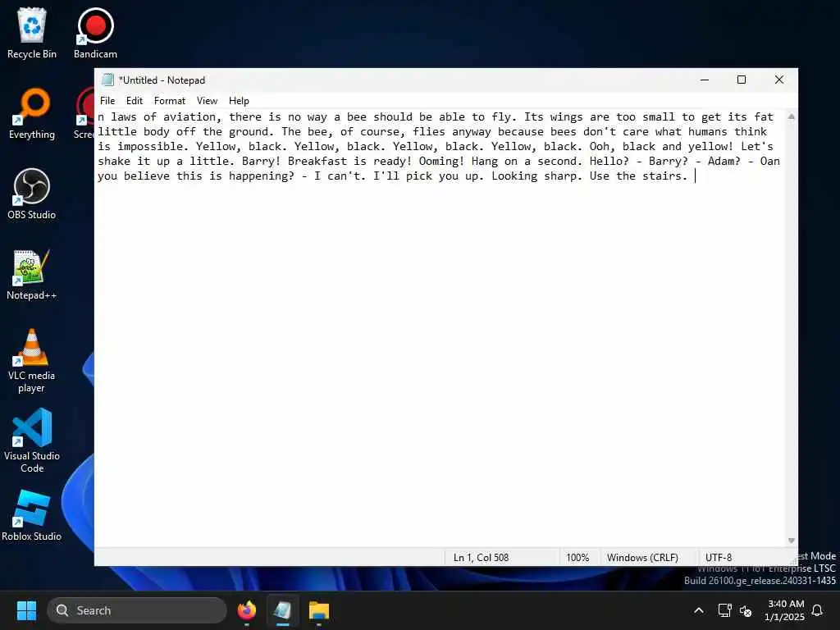Click the word 'impossible' in the text

point(149,146)
